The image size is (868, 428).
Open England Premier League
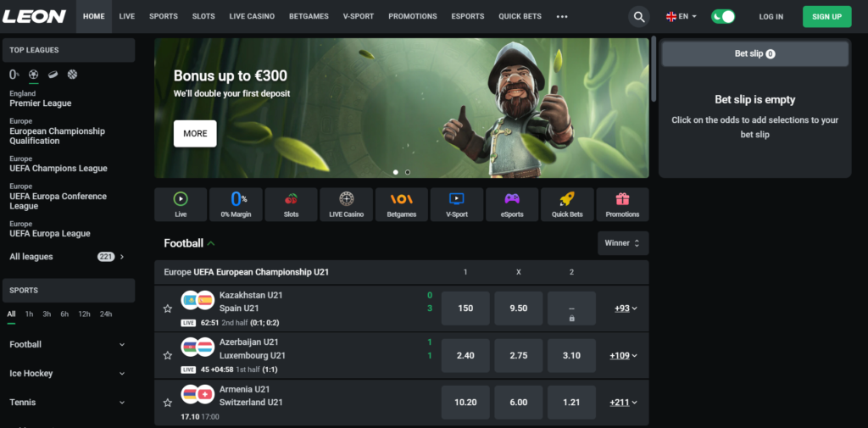(x=41, y=98)
